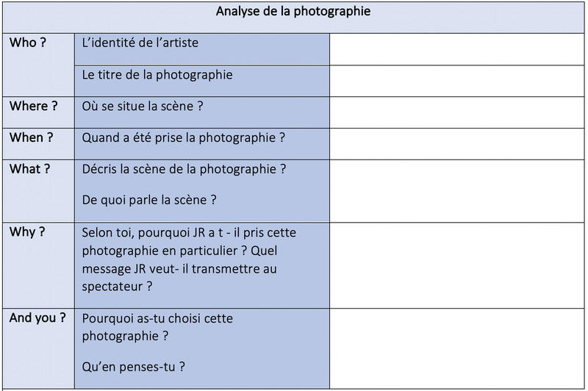The height and width of the screenshot is (391, 588).
Task: Click empty answer cell beside photograph title
Action: click(x=456, y=80)
